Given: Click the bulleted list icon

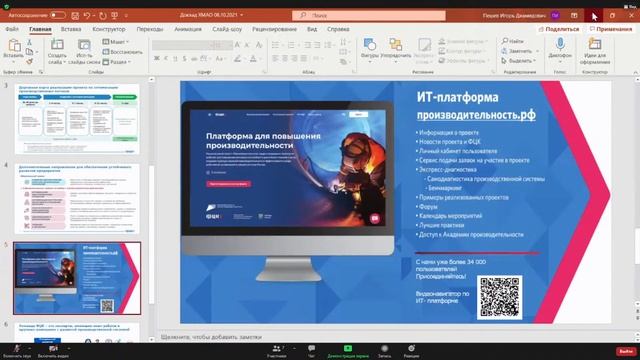Looking at the screenshot, I should [x=276, y=45].
